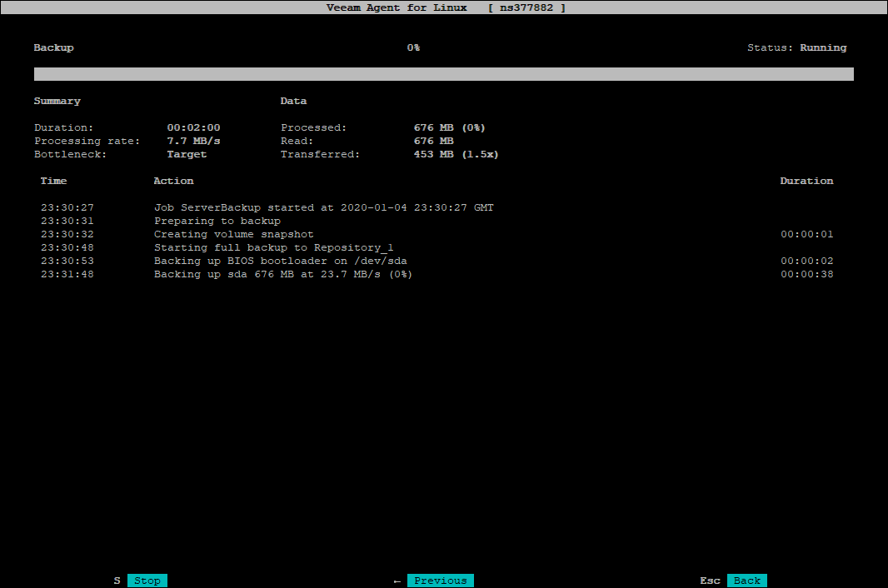Screen dimensions: 888x588
Task: Click duration value 00:00:38
Action: tap(807, 274)
